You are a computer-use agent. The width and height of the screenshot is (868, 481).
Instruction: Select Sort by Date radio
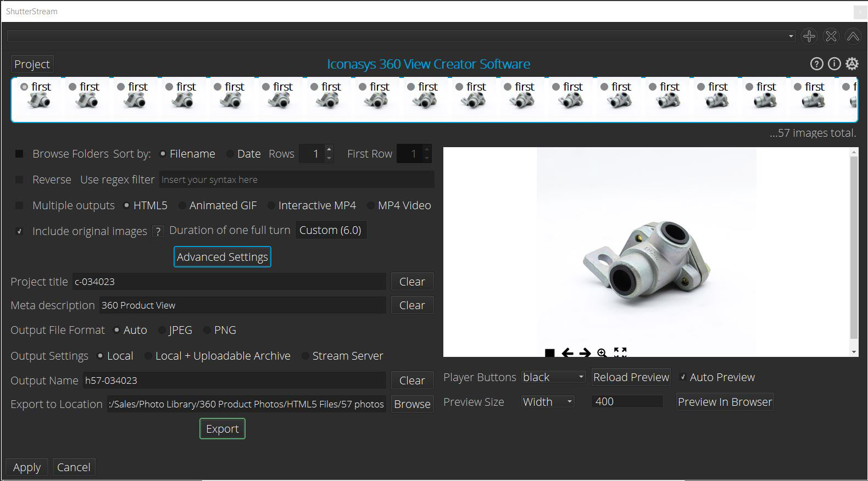point(230,154)
